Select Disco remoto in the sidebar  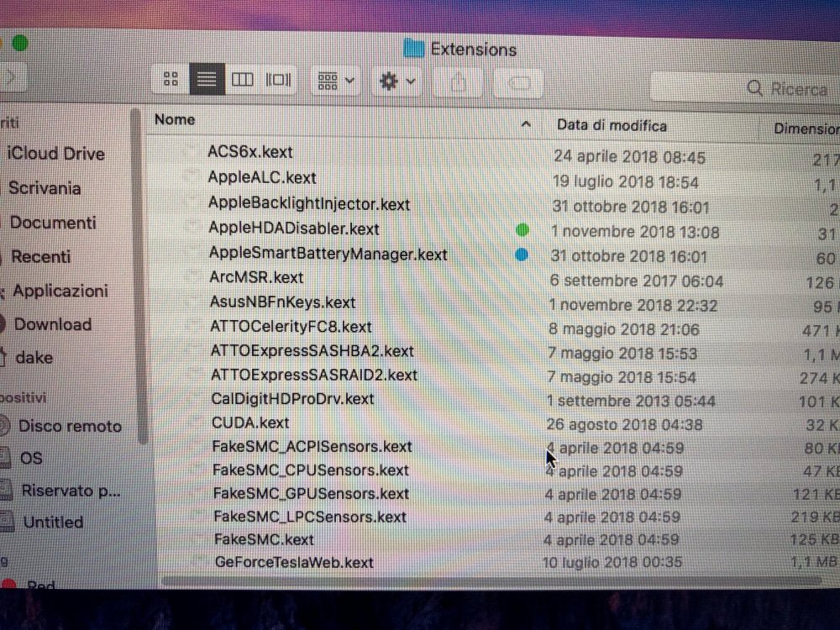click(x=70, y=426)
